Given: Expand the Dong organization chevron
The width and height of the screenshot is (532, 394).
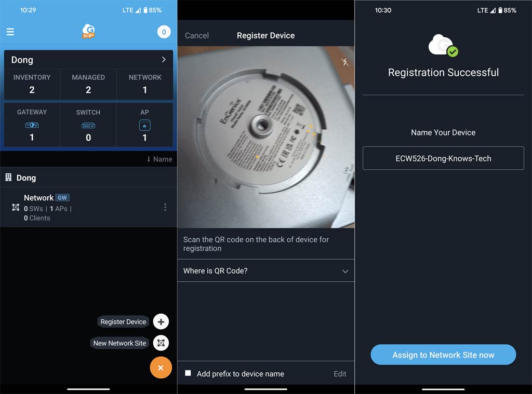Looking at the screenshot, I should (164, 60).
